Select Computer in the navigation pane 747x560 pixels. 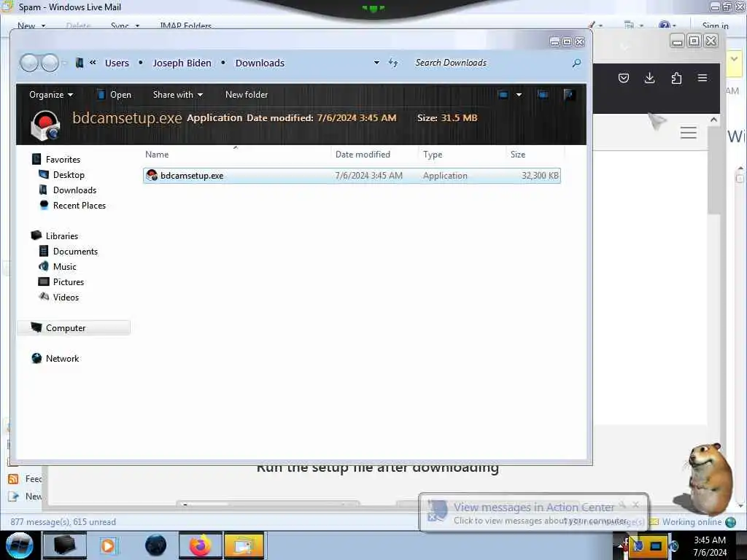74,327
